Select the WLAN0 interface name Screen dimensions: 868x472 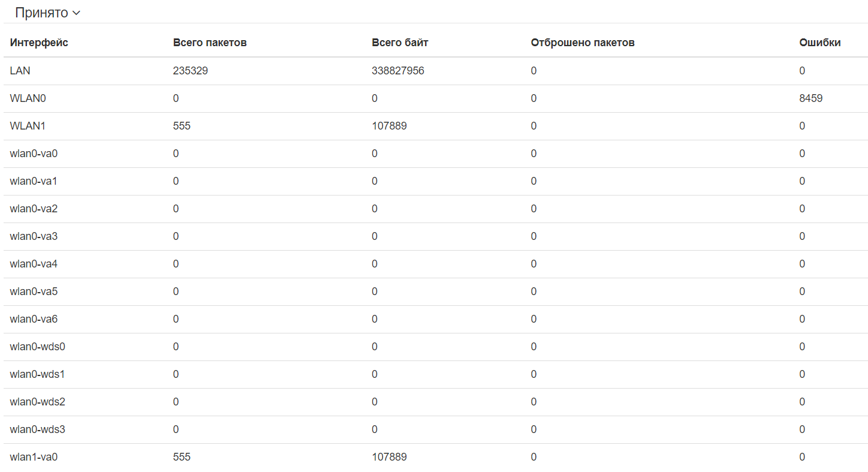click(28, 98)
